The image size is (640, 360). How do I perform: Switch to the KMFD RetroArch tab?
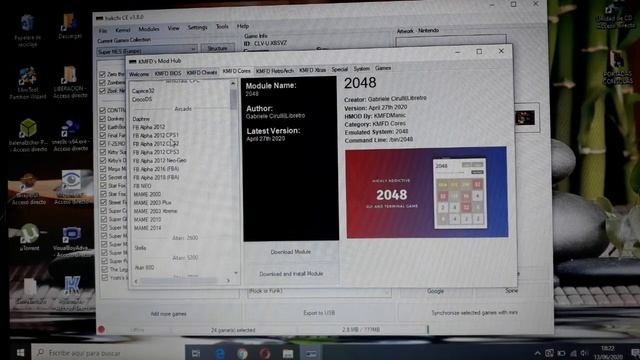[x=274, y=71]
